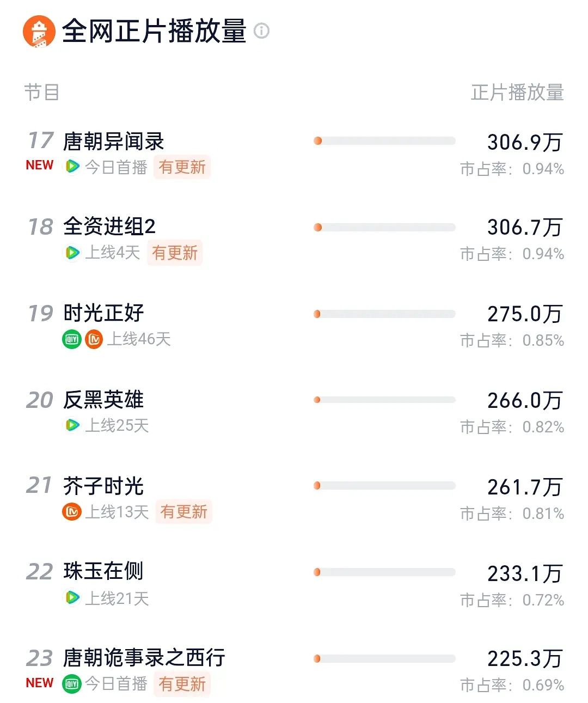
Task: Click the 306.9万 play count value
Action: [x=525, y=142]
